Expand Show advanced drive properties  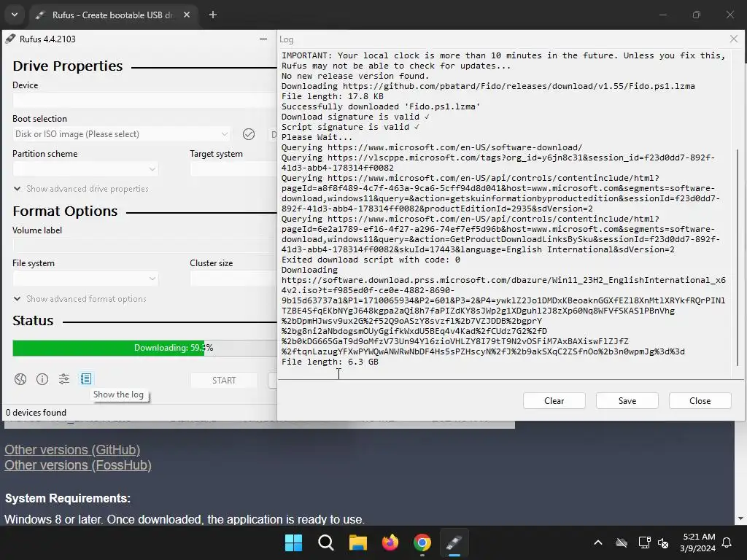click(x=81, y=189)
